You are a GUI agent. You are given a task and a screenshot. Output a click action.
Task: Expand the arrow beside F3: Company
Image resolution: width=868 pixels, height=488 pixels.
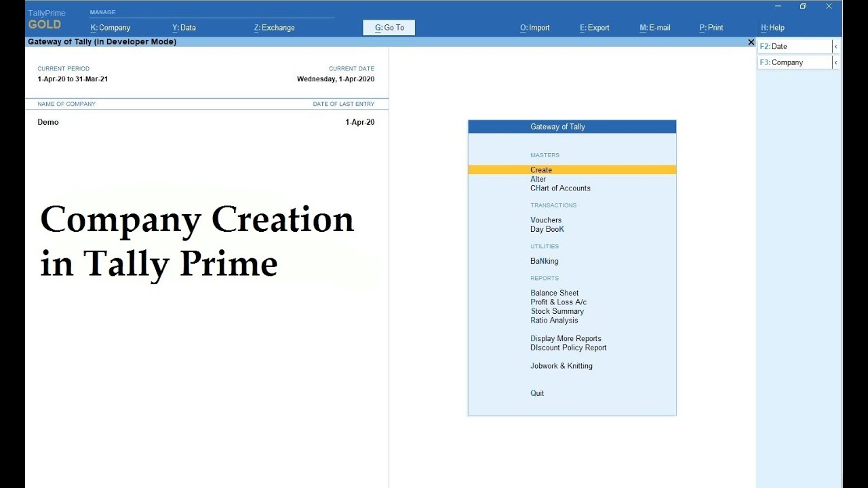[x=835, y=62]
